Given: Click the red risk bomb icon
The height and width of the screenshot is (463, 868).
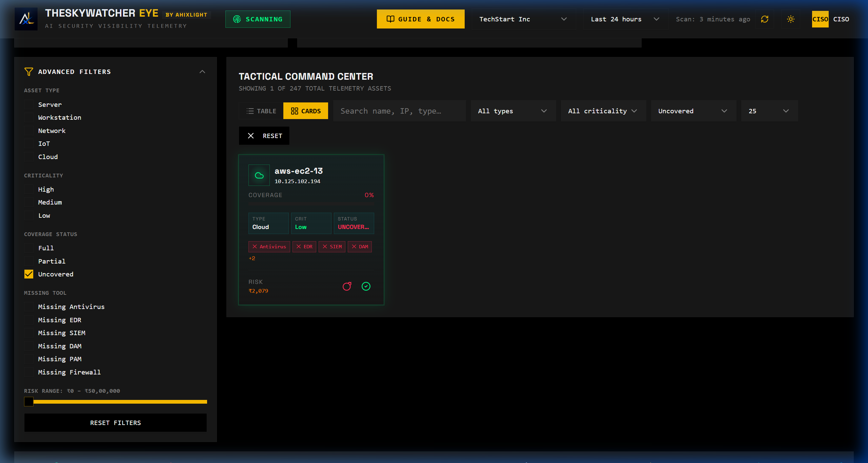Looking at the screenshot, I should pos(347,286).
